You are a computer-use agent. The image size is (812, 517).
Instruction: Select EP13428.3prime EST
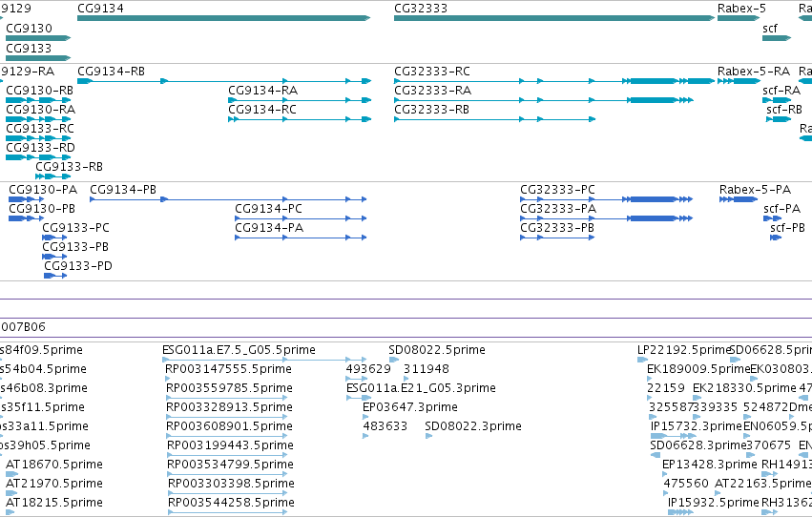(x=665, y=474)
